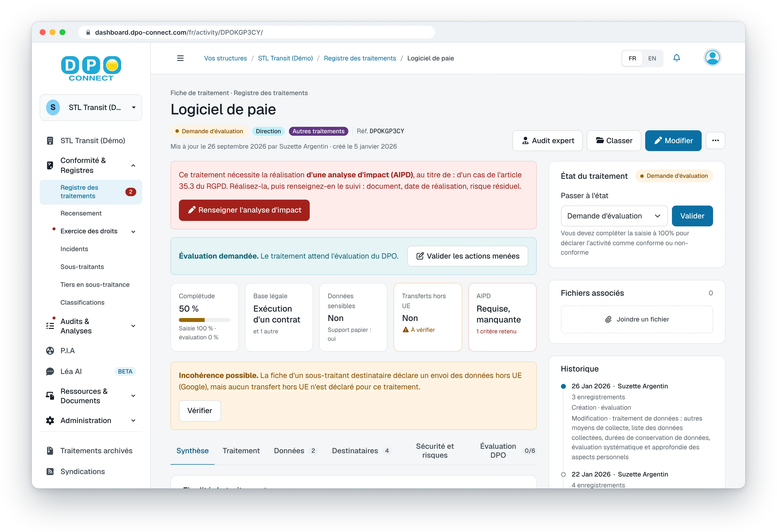The height and width of the screenshot is (532, 777).
Task: Open the STL Transit structure selector
Action: 91,107
